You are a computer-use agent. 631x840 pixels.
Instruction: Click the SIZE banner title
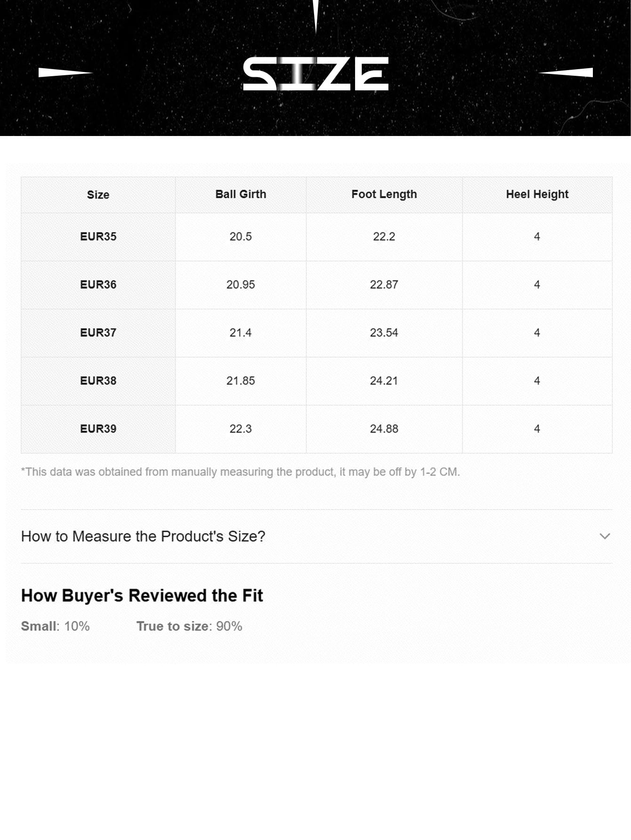315,73
